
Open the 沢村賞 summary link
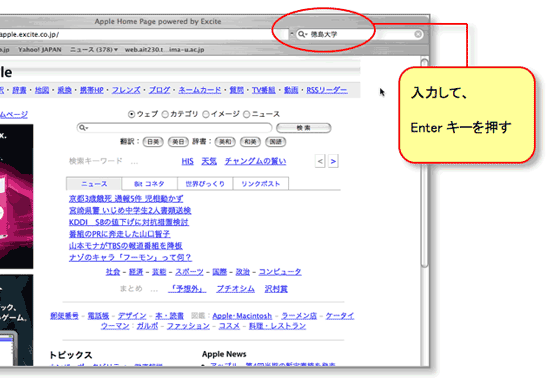[x=276, y=289]
